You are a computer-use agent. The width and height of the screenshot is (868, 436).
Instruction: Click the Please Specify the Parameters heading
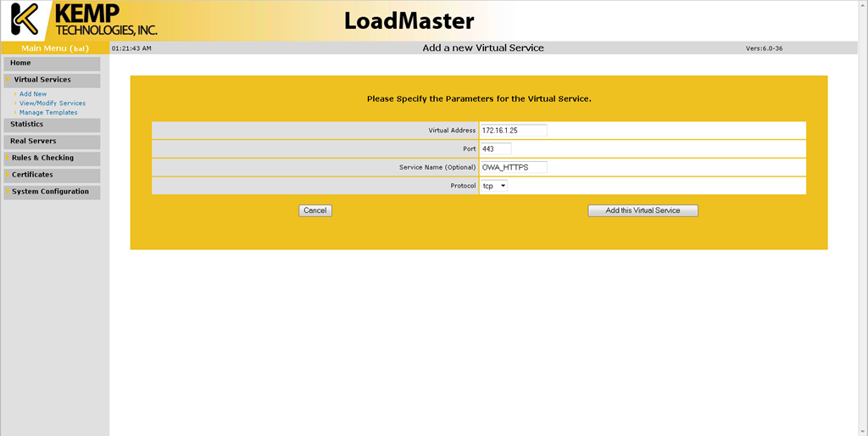point(479,99)
